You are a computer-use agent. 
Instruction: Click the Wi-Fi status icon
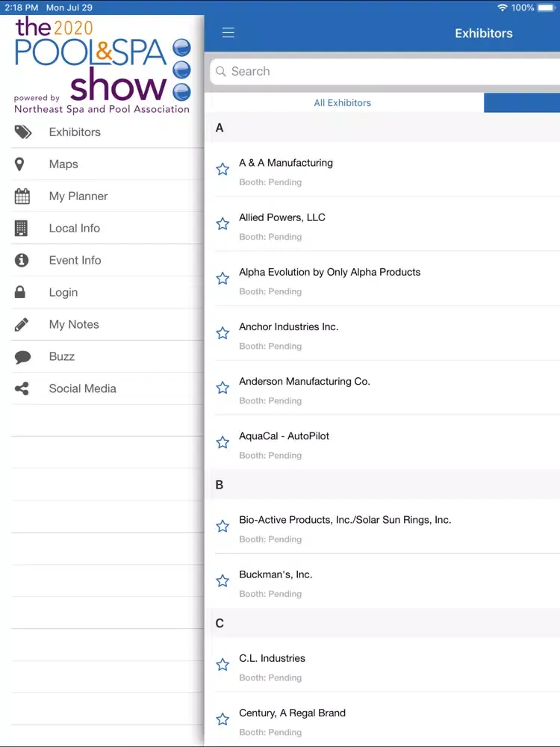pyautogui.click(x=503, y=7)
